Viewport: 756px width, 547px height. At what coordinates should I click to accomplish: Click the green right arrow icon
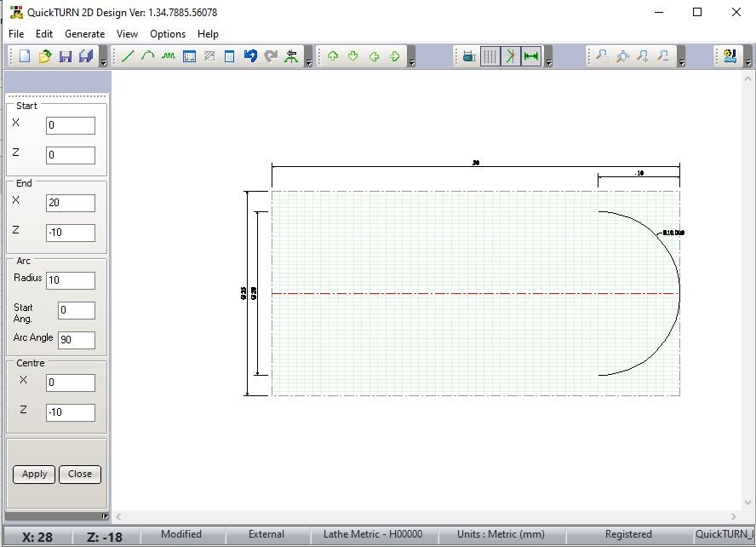(395, 56)
